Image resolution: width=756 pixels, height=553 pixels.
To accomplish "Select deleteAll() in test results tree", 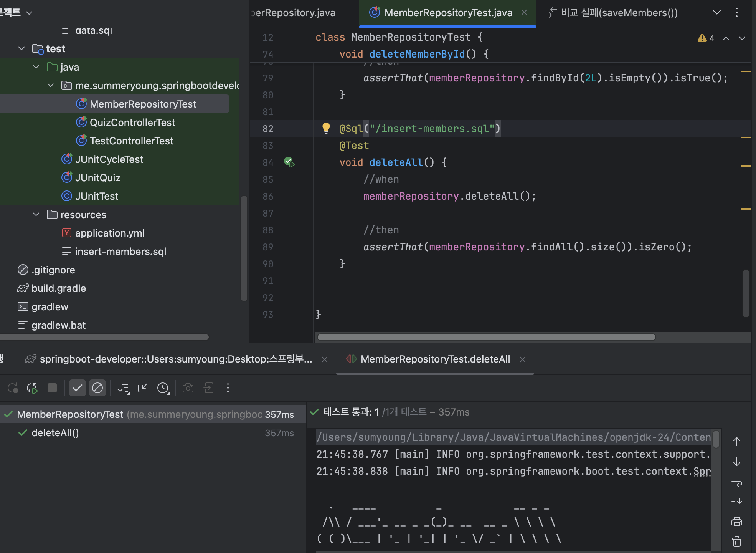I will point(55,433).
